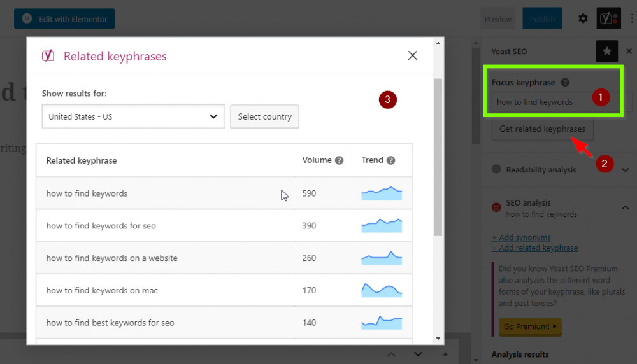Click the 590 volume value
637x364 pixels.
click(309, 193)
